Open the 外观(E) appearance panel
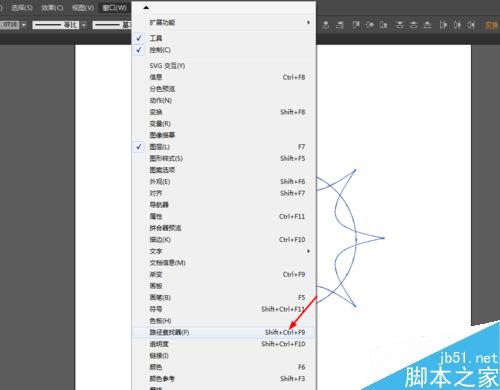Image resolution: width=500 pixels, height=390 pixels. coord(224,182)
